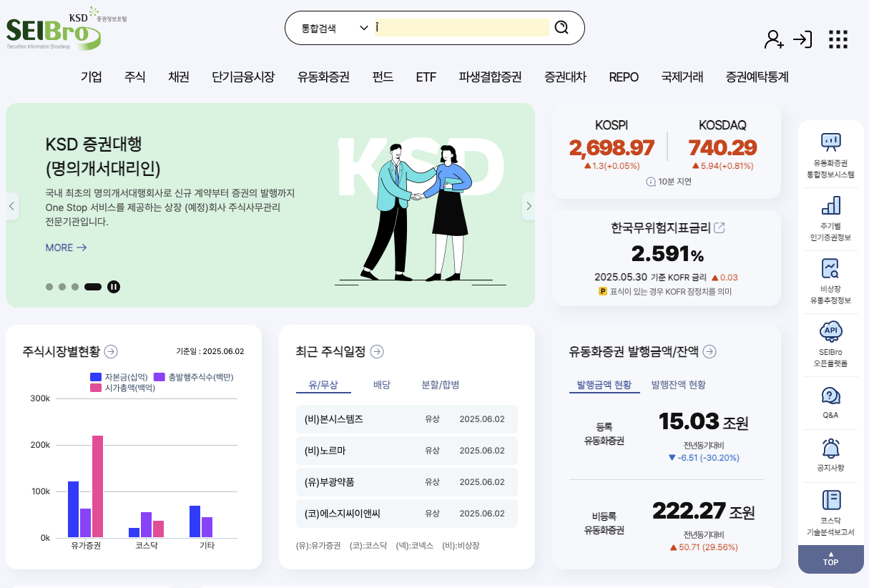Open the (비)노르마 schedule row

tap(406, 451)
